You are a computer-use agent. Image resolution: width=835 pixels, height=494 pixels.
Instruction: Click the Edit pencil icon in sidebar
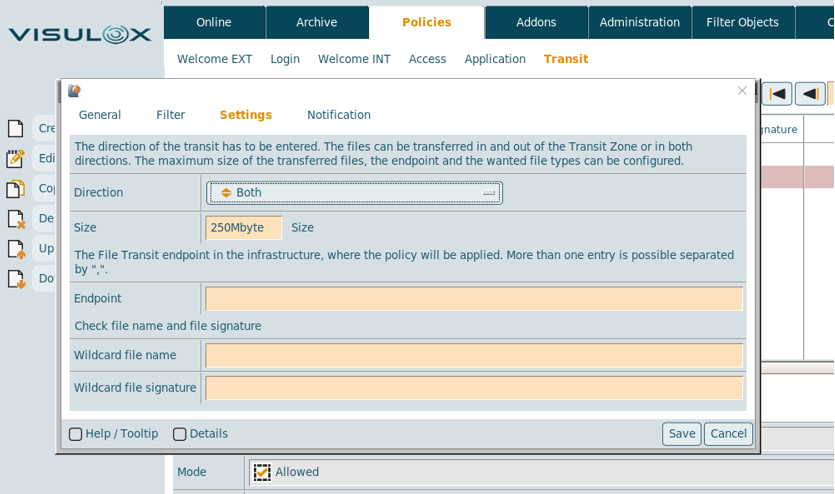(16, 159)
